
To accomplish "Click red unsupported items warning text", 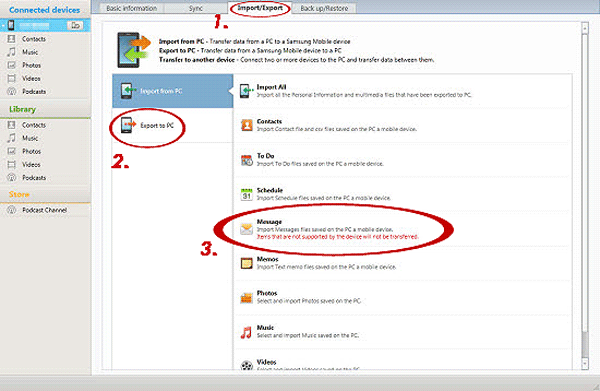I will click(x=338, y=237).
